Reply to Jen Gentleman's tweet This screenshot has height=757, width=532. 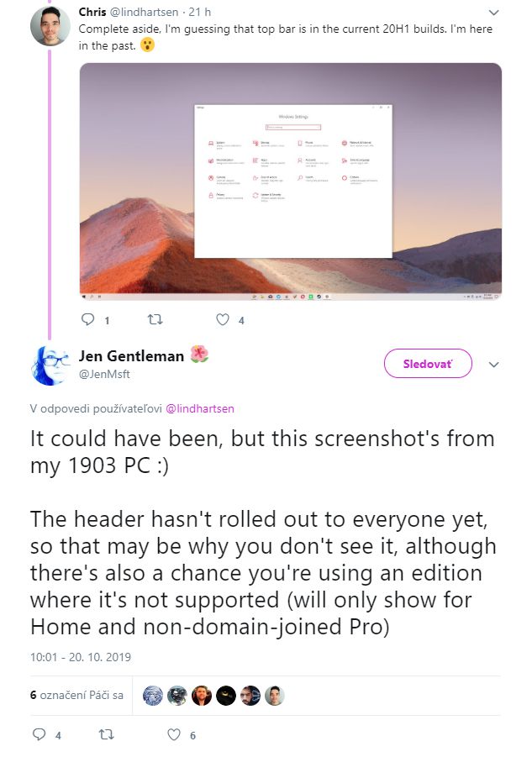point(40,734)
